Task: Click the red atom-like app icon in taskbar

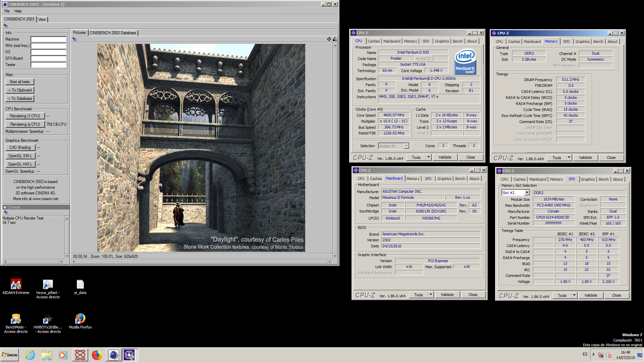Action: coord(80,355)
